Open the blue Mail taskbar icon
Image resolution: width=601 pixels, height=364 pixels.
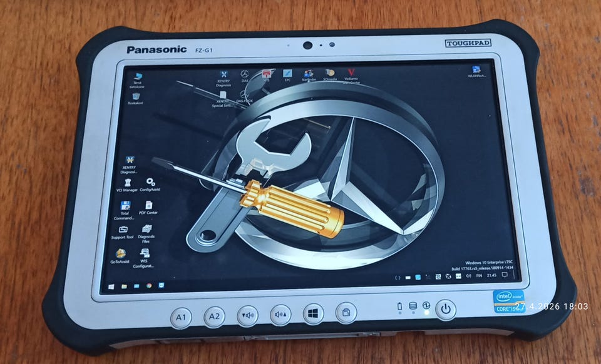coord(136,286)
